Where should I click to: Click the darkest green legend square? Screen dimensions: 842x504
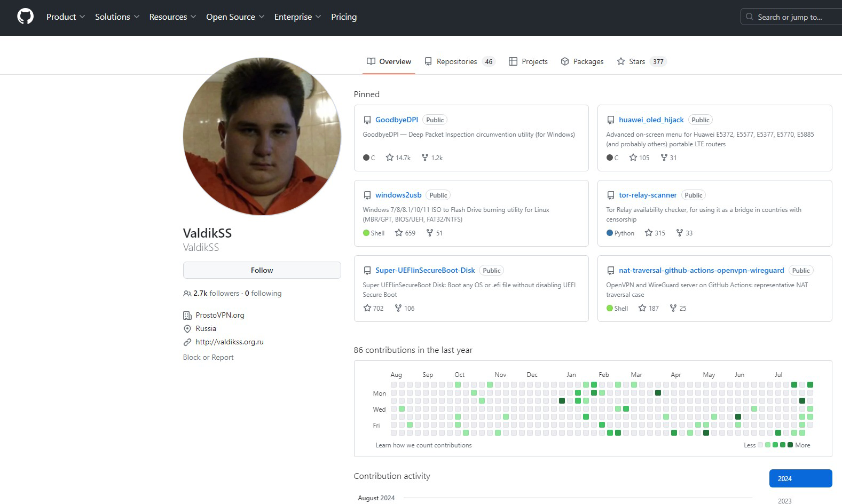point(790,445)
